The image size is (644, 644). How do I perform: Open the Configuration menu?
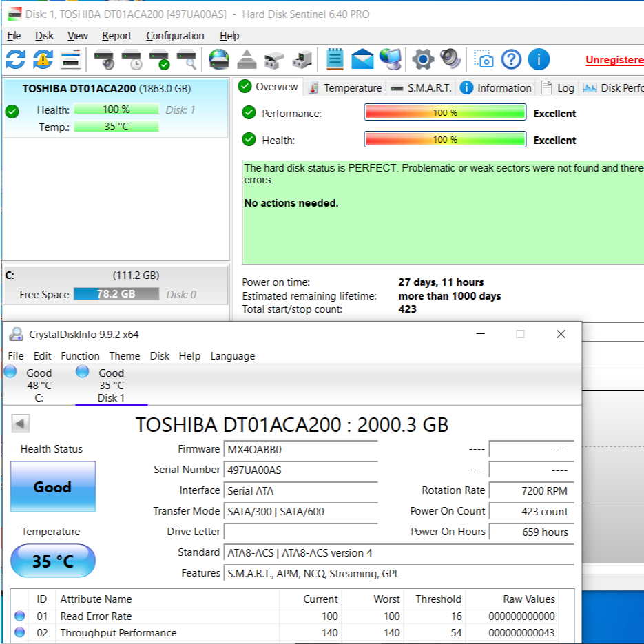(175, 36)
